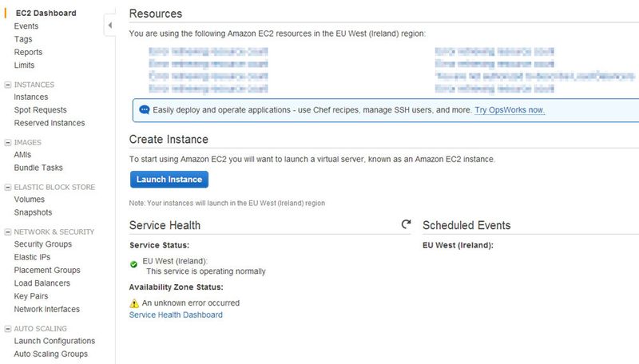
Task: Click the Launch Instance button
Action: (x=169, y=179)
